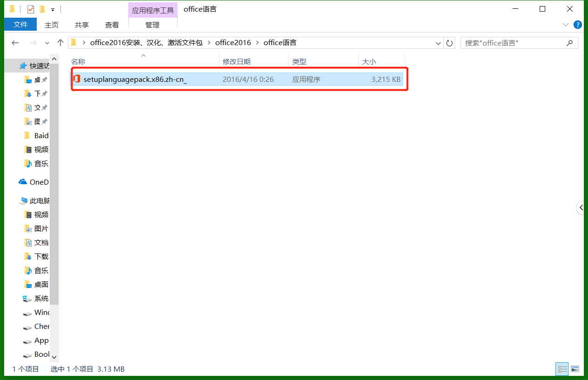The width and height of the screenshot is (588, 380).
Task: Click the back navigation arrow
Action: point(15,43)
